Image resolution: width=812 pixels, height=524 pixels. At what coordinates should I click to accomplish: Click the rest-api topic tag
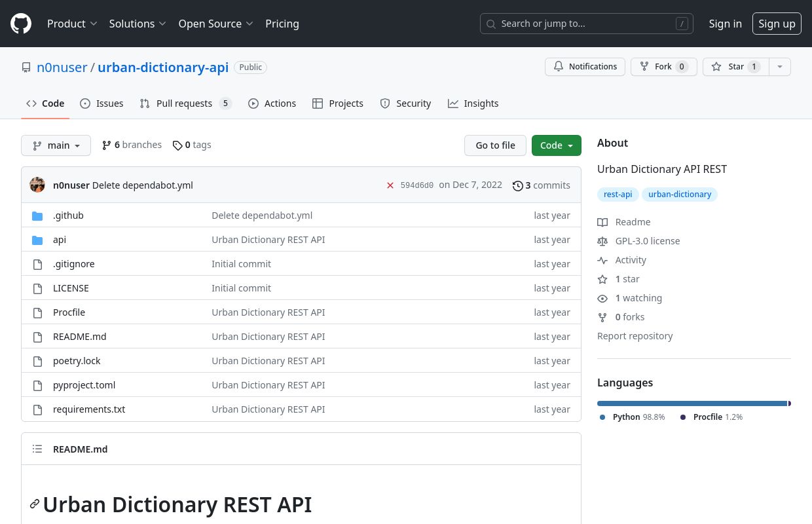coord(618,195)
